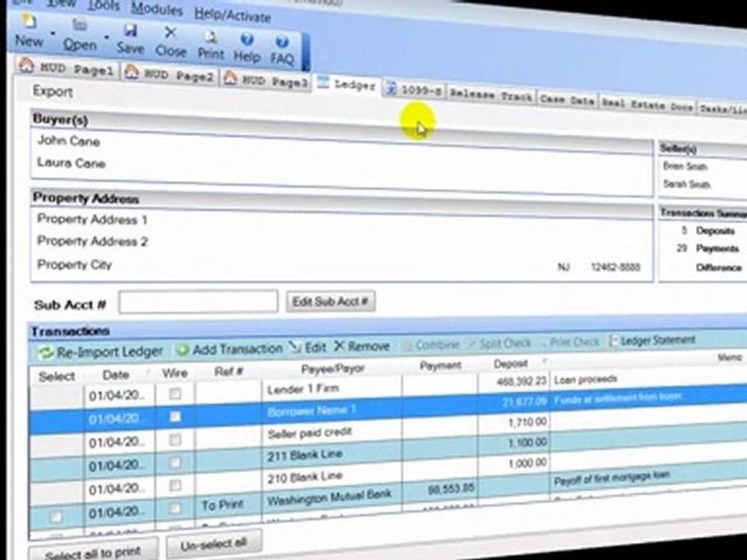The width and height of the screenshot is (747, 560).
Task: Click Re-Import Ledger
Action: tap(101, 352)
